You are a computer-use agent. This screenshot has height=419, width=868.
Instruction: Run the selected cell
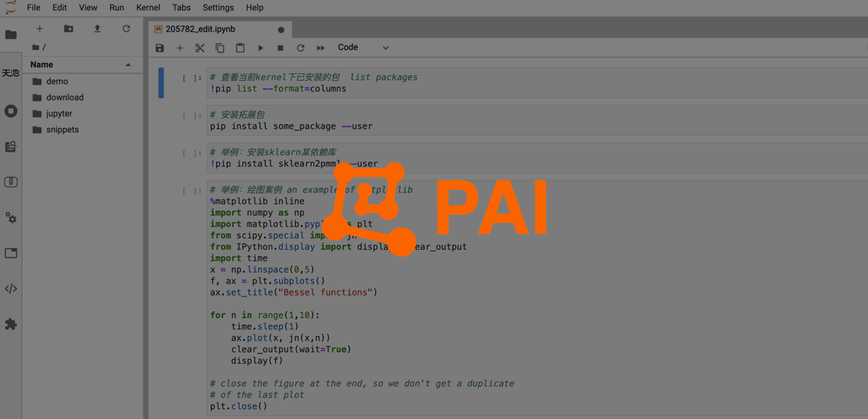[260, 48]
